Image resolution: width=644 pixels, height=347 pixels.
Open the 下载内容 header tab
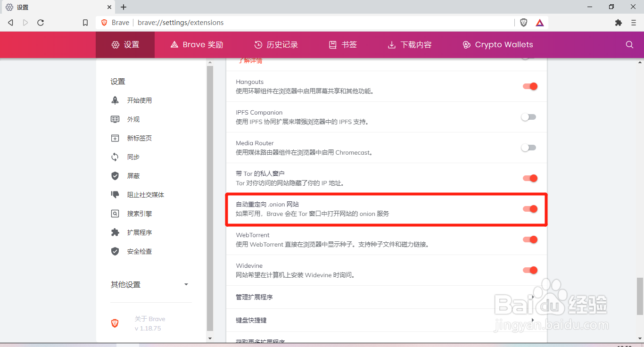point(410,45)
